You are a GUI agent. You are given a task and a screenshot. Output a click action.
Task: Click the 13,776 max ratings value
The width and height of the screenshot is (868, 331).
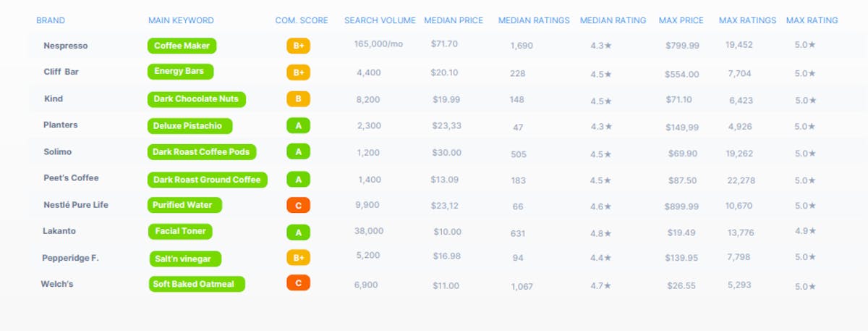click(741, 232)
